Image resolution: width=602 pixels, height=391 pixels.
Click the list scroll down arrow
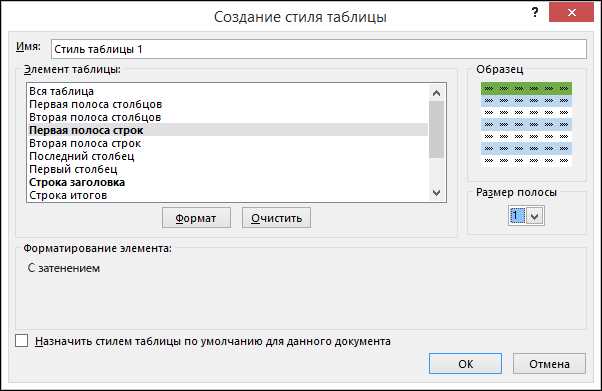(x=437, y=192)
